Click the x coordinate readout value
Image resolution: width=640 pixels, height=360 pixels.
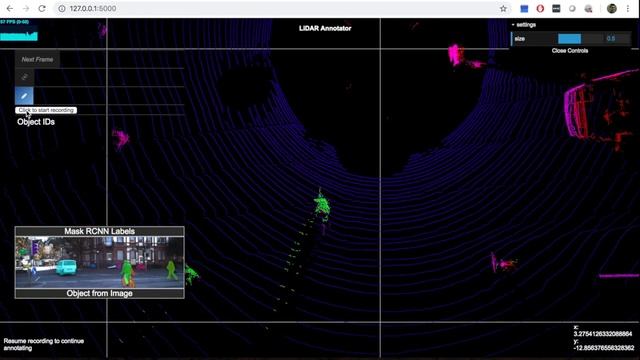602,334
